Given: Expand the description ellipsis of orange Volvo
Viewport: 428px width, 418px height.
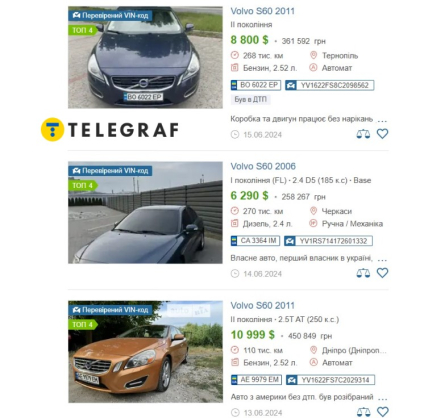Looking at the screenshot, I should pyautogui.click(x=382, y=399).
